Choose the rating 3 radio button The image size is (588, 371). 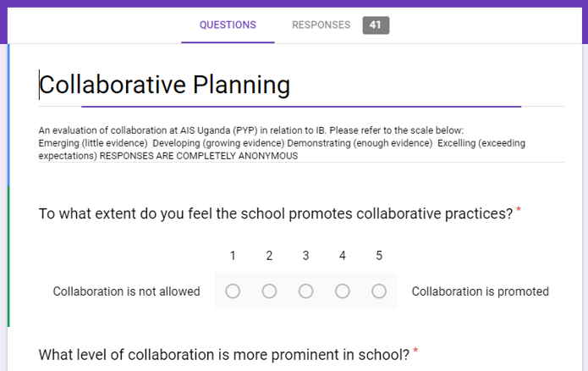[x=305, y=291]
